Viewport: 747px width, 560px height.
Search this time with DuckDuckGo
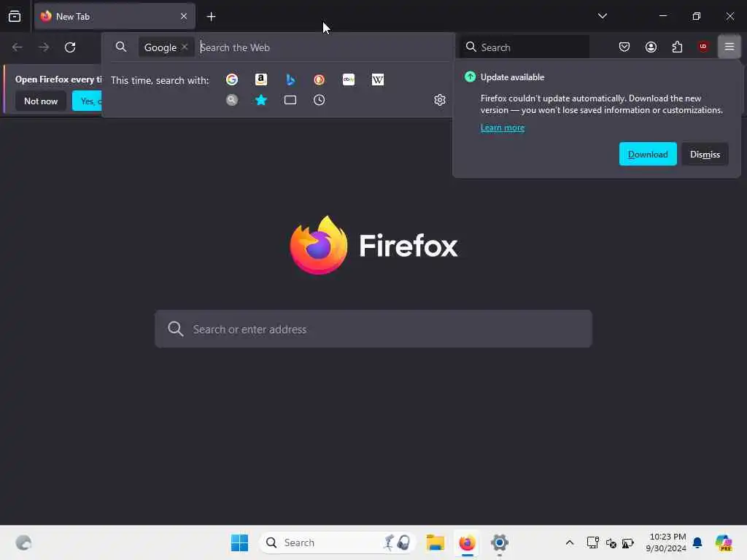click(x=320, y=79)
